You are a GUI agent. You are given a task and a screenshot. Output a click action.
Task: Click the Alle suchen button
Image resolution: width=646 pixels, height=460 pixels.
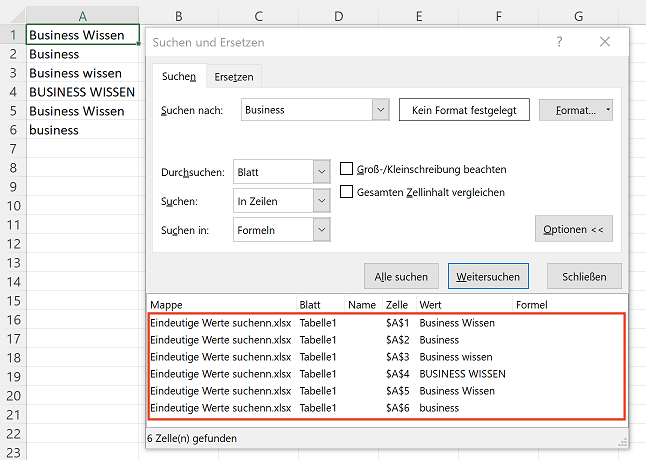point(401,276)
